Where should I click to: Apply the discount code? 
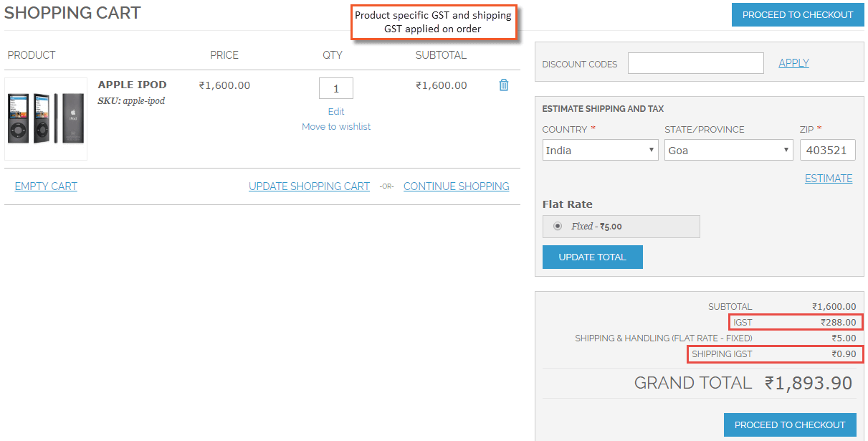(794, 63)
